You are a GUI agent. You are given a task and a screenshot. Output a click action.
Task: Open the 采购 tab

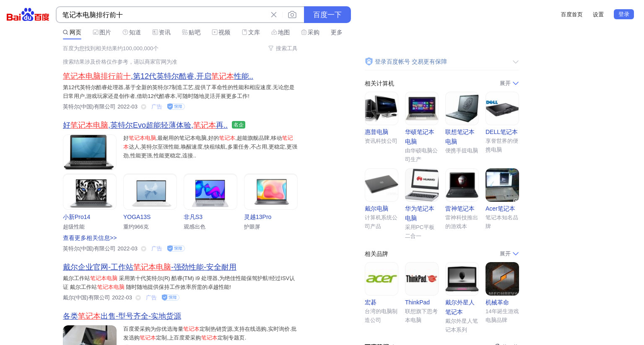[x=310, y=32]
